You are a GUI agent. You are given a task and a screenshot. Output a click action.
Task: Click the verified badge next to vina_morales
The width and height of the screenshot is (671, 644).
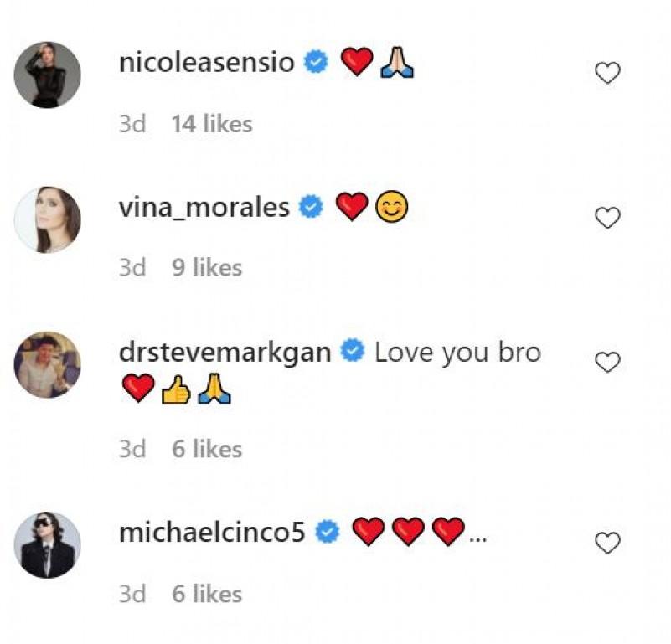(x=312, y=207)
